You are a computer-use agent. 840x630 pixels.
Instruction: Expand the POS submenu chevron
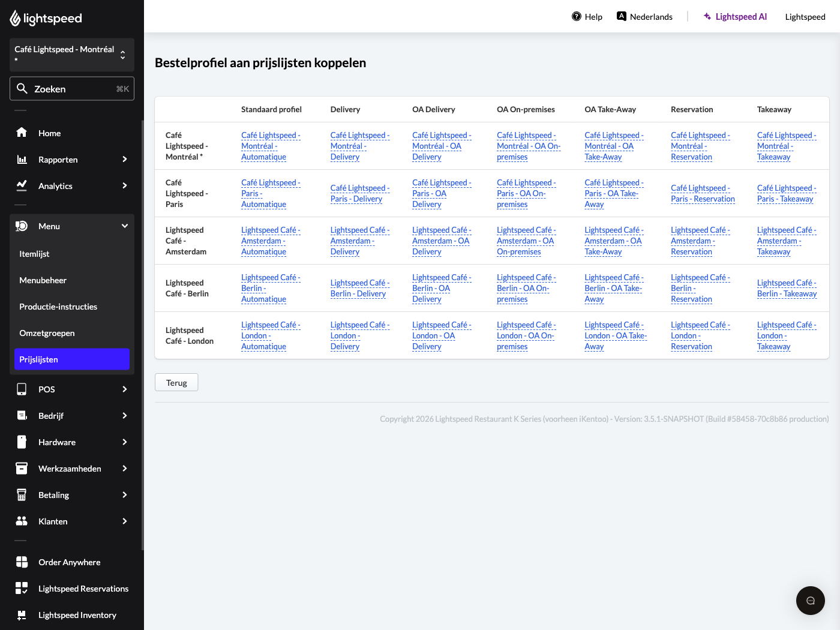125,389
